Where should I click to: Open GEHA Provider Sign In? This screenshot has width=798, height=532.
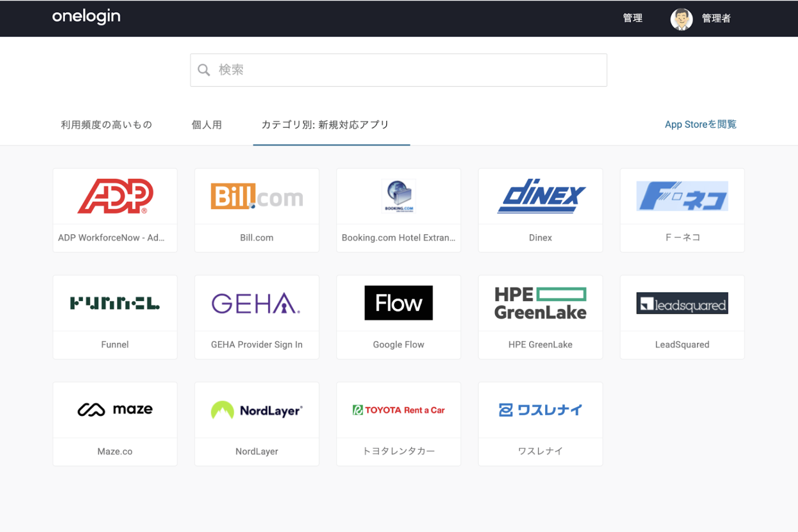pyautogui.click(x=257, y=316)
